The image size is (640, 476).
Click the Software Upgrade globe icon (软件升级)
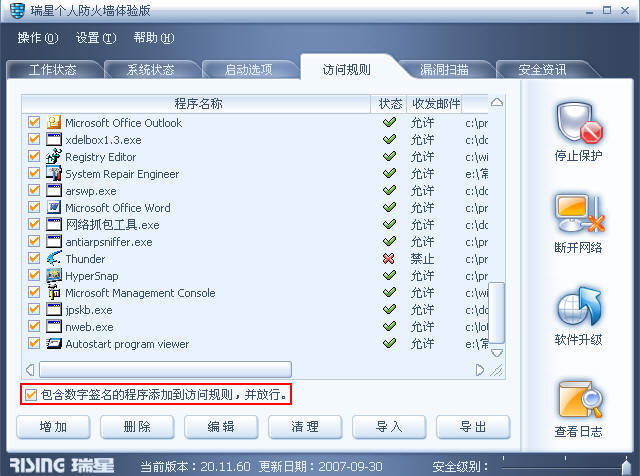(578, 307)
